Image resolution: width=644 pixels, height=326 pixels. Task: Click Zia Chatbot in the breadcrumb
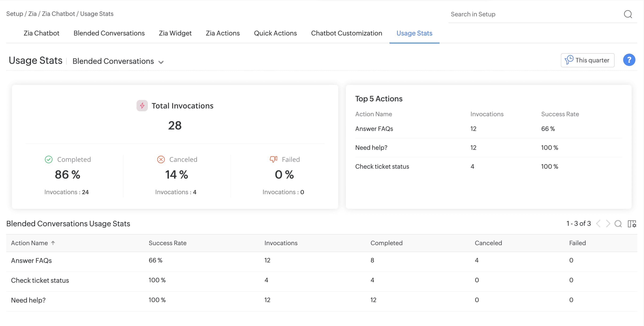(58, 14)
